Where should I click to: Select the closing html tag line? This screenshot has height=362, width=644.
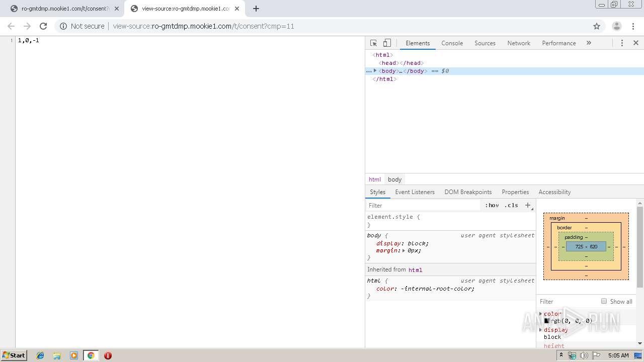[x=384, y=79]
